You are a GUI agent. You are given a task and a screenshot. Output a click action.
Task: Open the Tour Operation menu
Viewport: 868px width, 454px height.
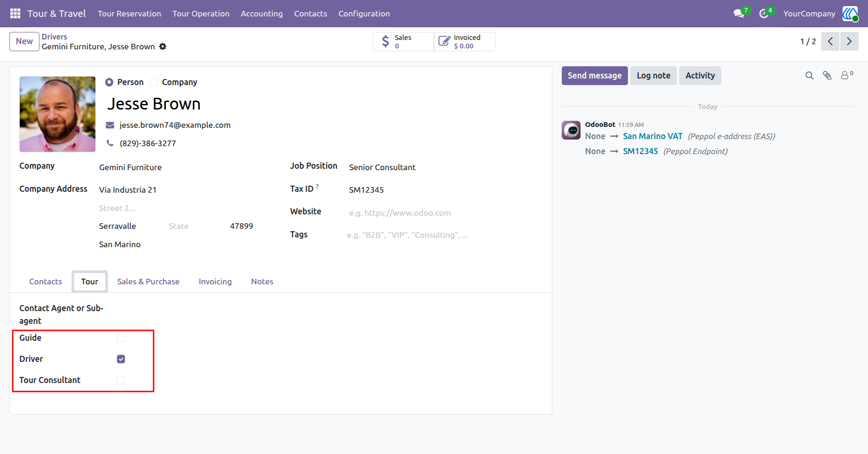(x=201, y=14)
